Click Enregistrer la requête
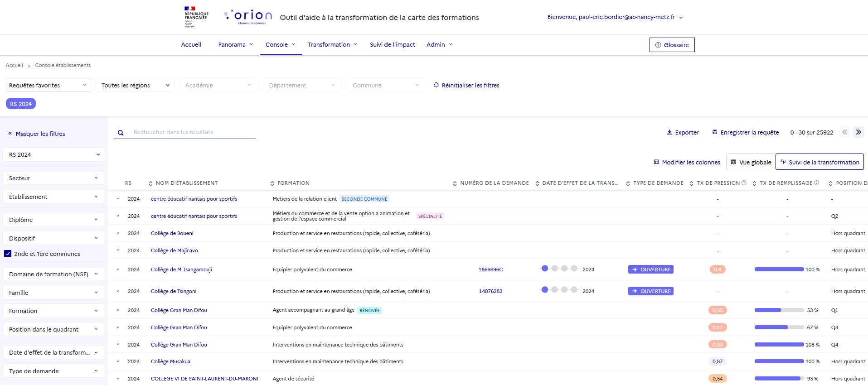 point(746,132)
